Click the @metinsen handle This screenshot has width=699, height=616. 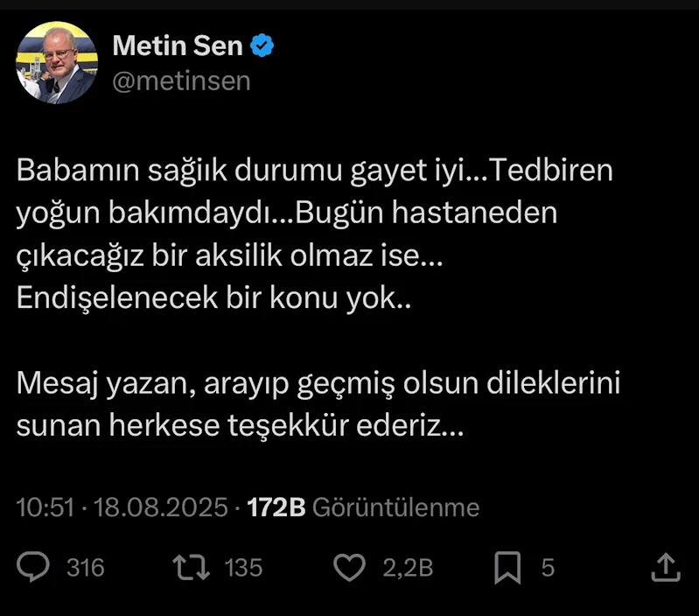point(181,81)
